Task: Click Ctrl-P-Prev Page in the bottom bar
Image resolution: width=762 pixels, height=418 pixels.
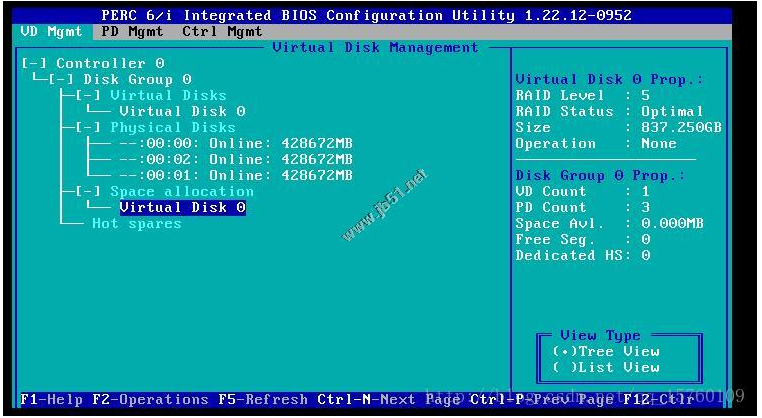Action: [542, 400]
